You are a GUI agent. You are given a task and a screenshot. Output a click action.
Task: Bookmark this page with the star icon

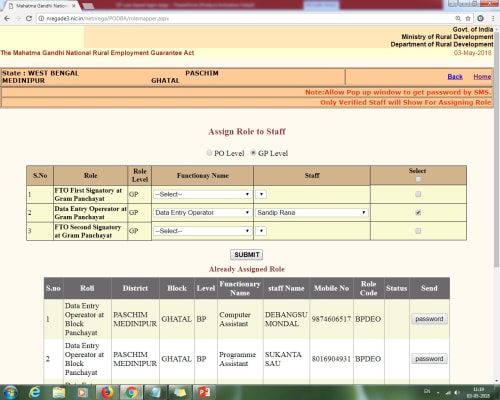pos(468,18)
